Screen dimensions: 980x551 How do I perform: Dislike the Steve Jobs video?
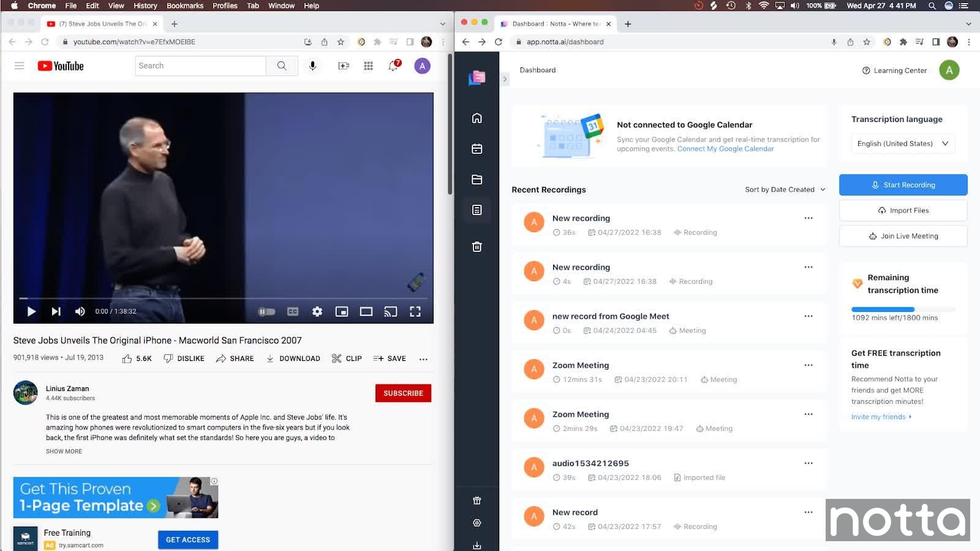184,359
